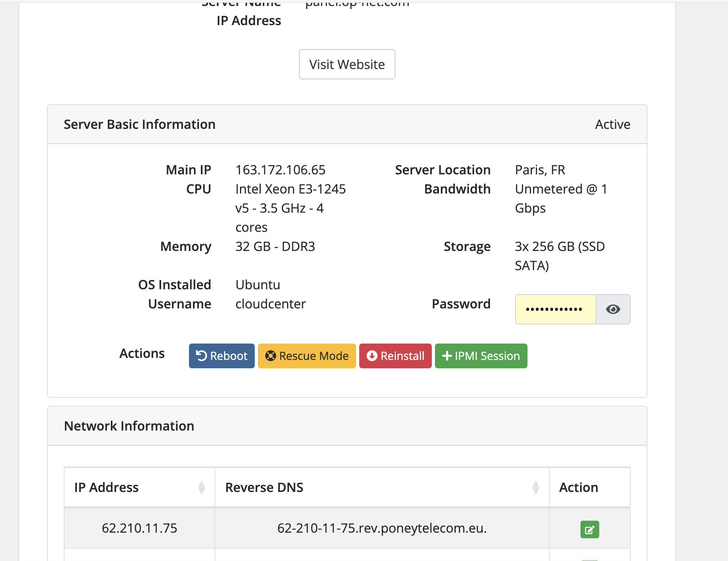728x561 pixels.
Task: Sort table by IP Address arrows
Action: pos(201,488)
